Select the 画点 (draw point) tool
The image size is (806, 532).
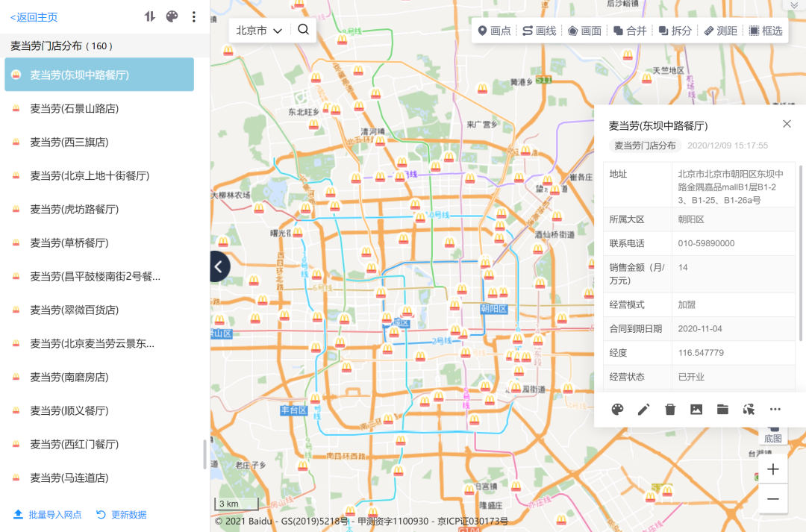[494, 31]
